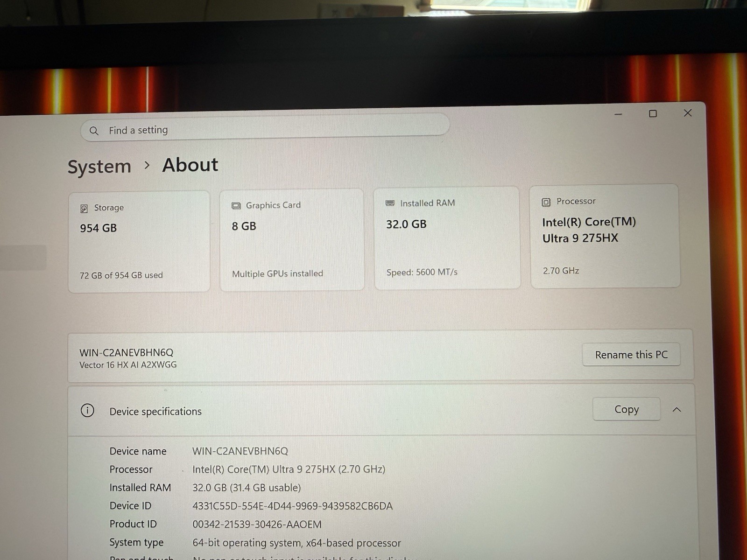Select the Device name value in specifications

240,451
